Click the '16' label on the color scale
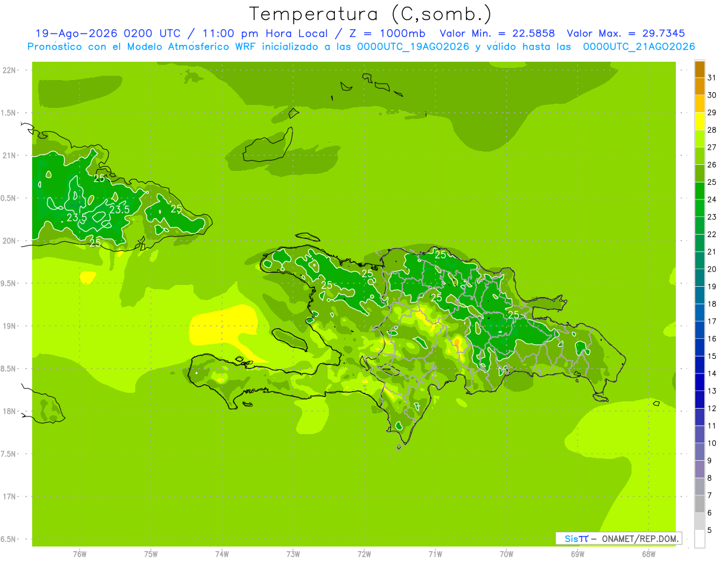 [712, 339]
